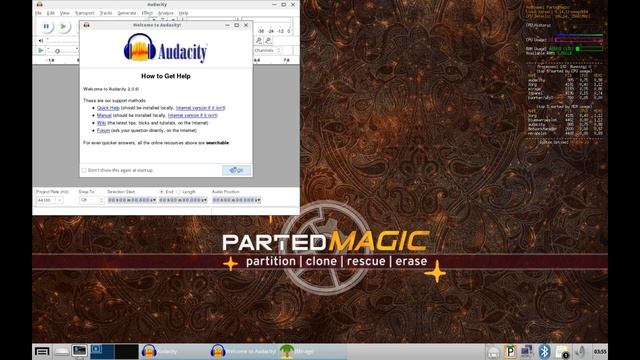This screenshot has width=640, height=360.
Task: Open the Manual link
Action: pos(104,116)
